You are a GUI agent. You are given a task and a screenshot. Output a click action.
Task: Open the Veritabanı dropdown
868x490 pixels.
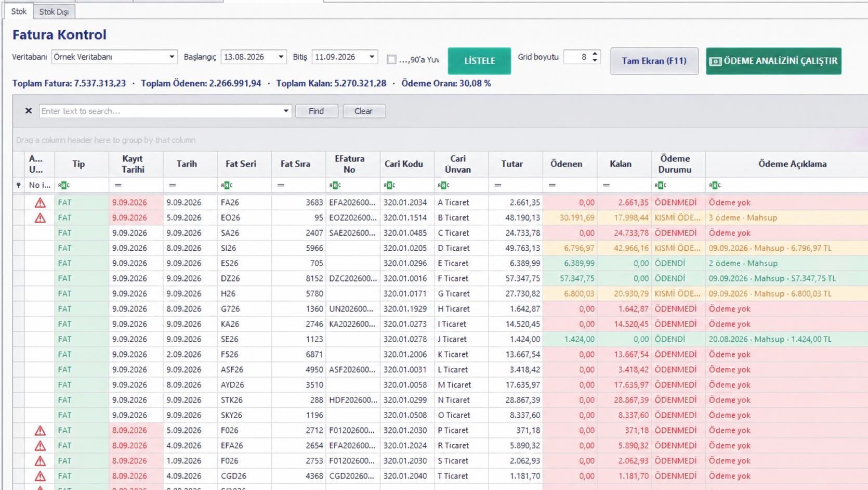(x=172, y=57)
